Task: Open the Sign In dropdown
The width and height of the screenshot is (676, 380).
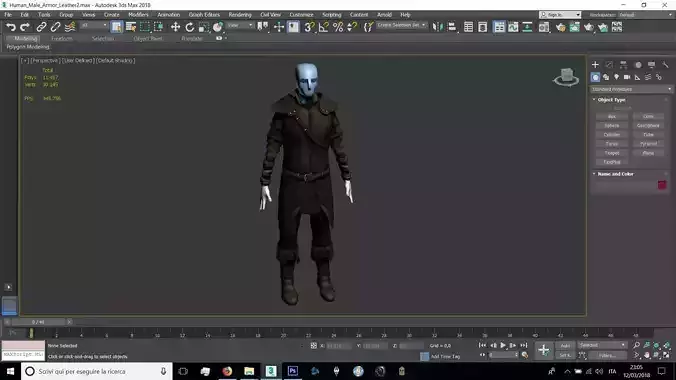Action: [x=560, y=15]
